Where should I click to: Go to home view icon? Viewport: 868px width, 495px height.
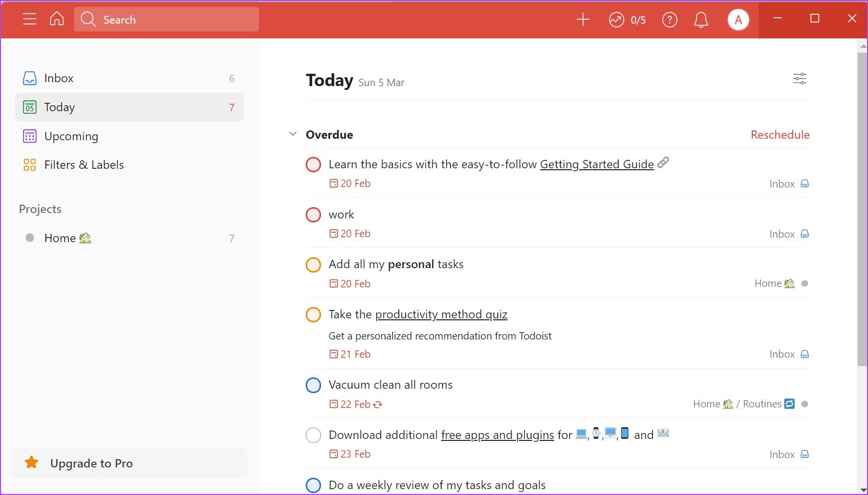click(57, 19)
